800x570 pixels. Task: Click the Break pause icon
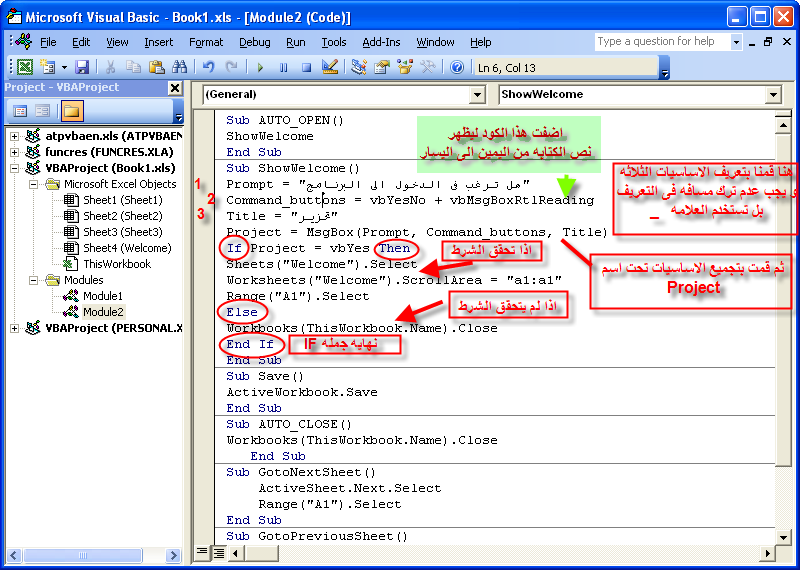point(284,67)
